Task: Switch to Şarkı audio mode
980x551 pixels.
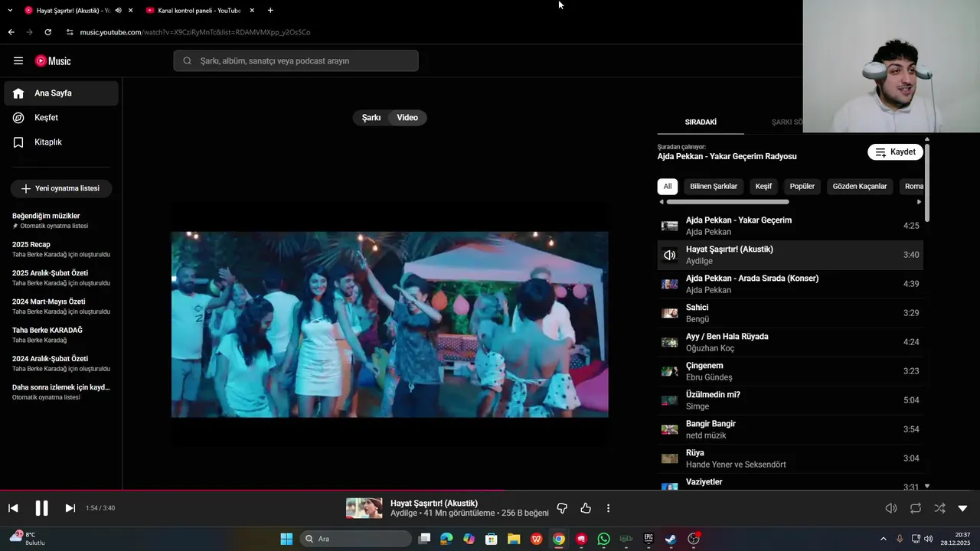Action: 371,118
